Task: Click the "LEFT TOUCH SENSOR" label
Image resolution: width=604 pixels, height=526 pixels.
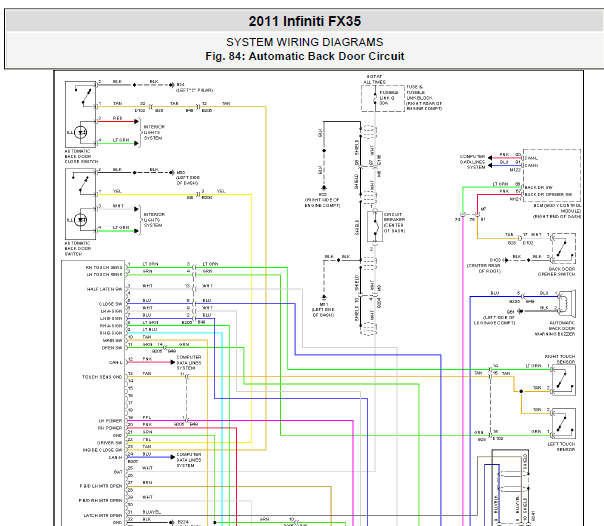Action: [561, 446]
